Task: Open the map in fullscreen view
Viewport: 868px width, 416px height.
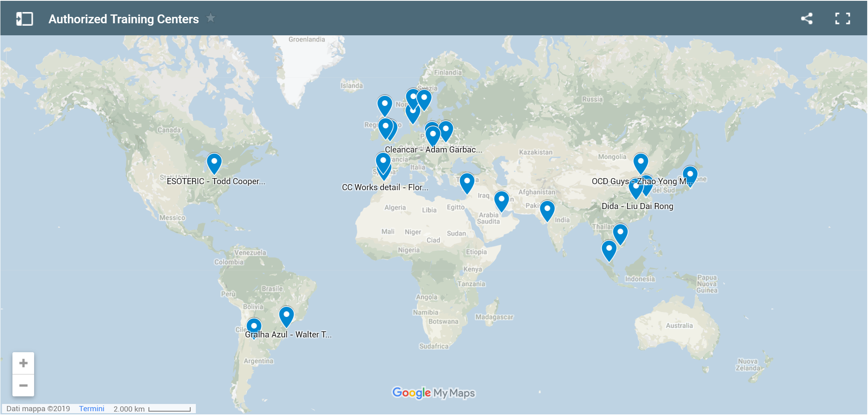Action: 842,18
